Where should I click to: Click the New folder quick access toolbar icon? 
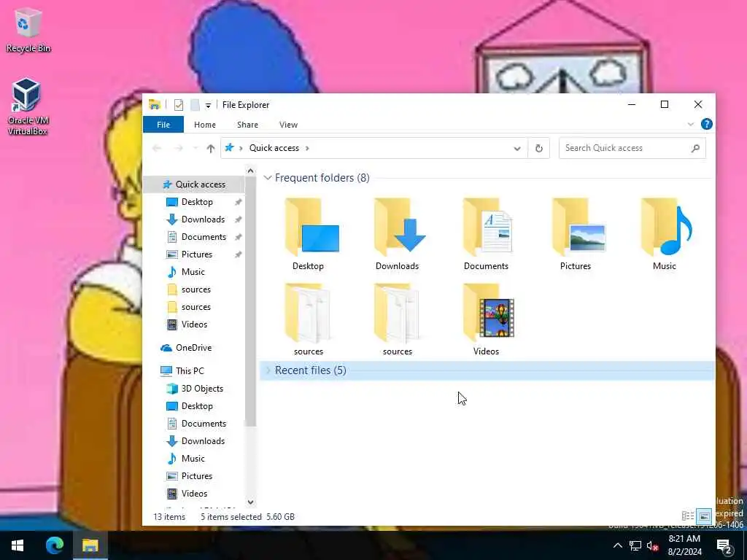195,105
